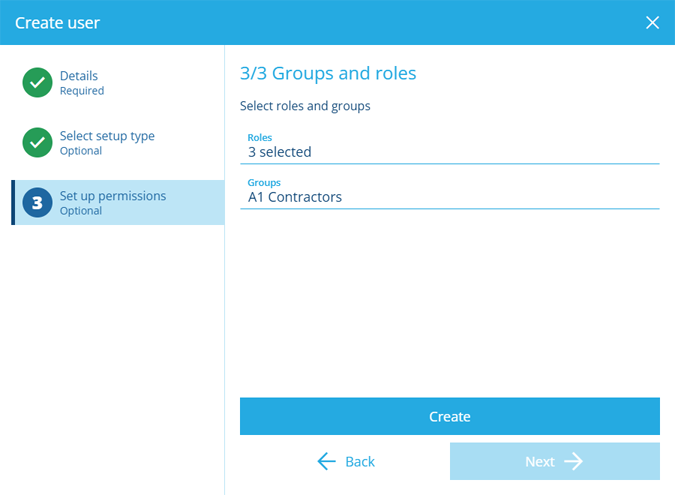
Task: Click the Roles field label
Action: click(x=260, y=137)
